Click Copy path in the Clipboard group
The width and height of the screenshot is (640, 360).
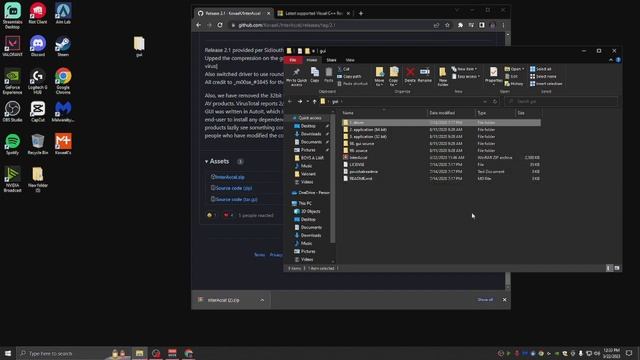pyautogui.click(x=349, y=76)
